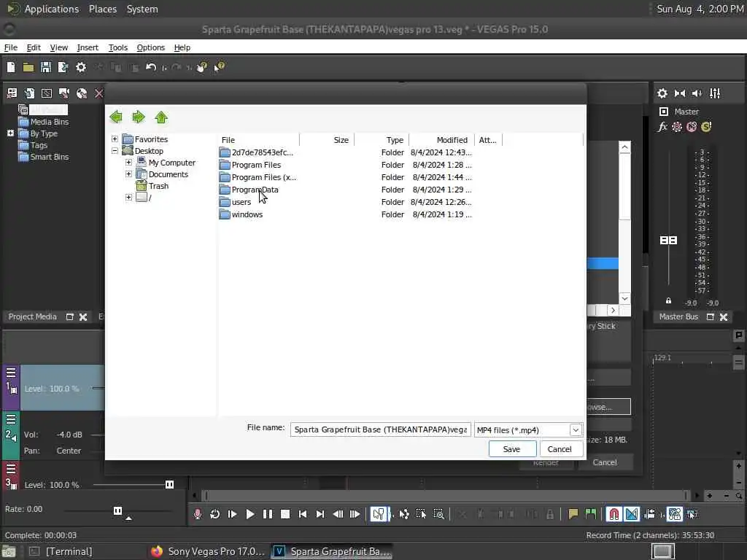The height and width of the screenshot is (560, 747).
Task: Toggle Enable Snapping magnet button
Action: click(x=614, y=514)
